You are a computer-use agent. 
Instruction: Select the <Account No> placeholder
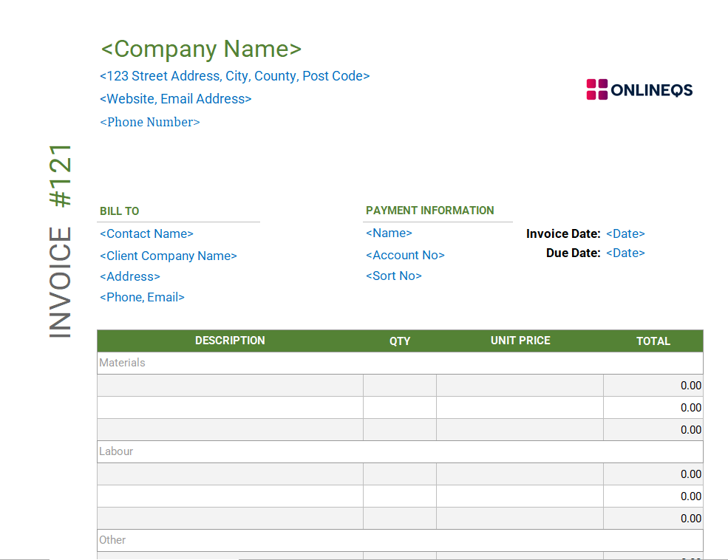[405, 255]
